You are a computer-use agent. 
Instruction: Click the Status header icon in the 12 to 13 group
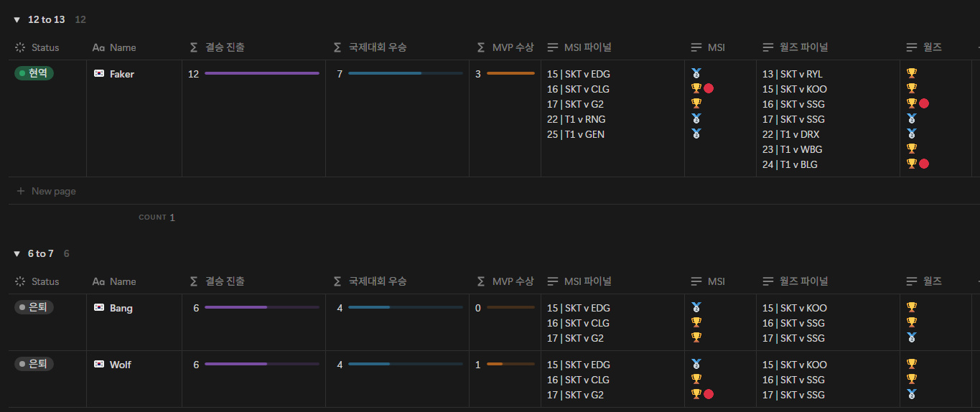[x=20, y=47]
